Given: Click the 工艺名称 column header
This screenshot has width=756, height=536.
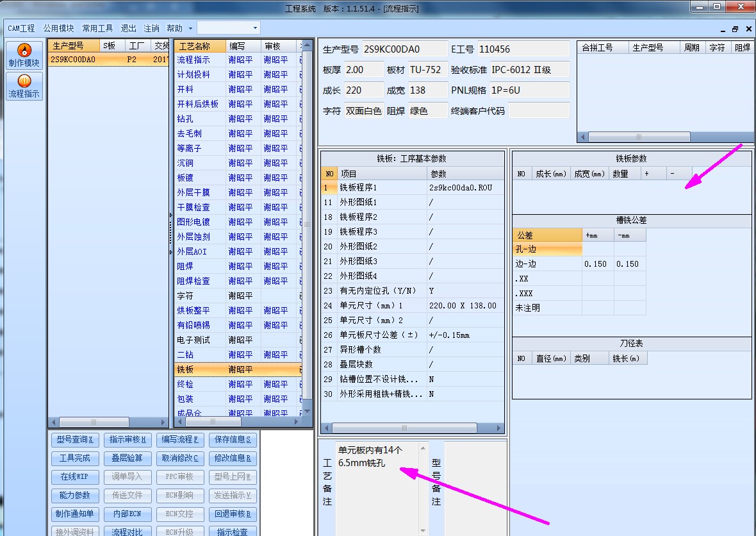Looking at the screenshot, I should [x=200, y=46].
